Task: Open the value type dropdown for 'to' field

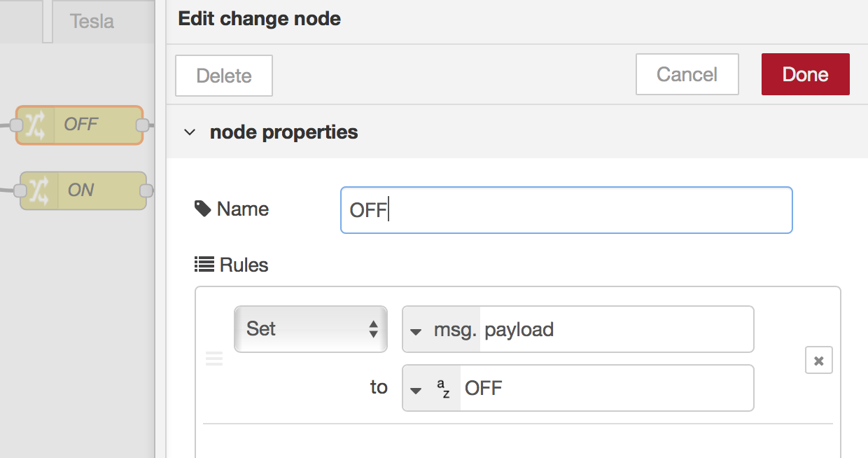Action: [x=416, y=389]
